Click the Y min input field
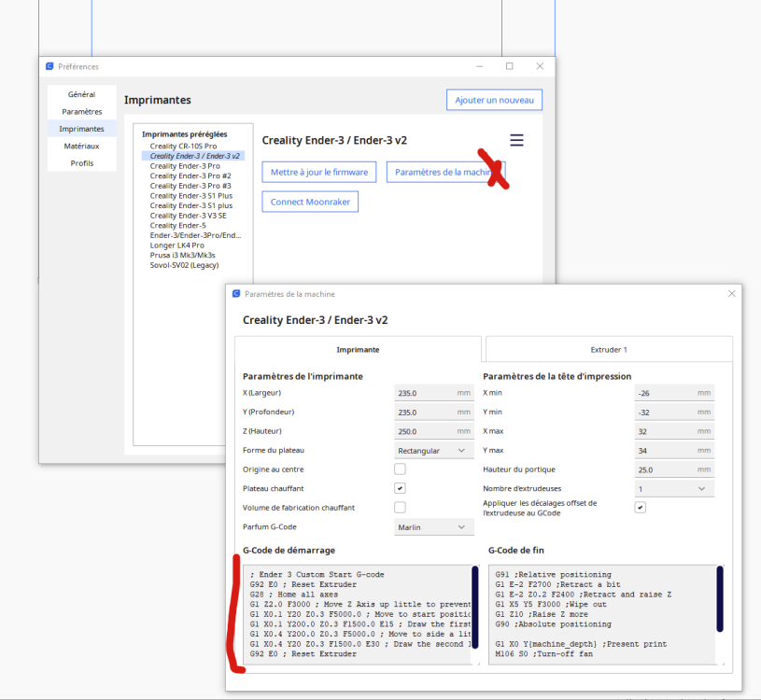 point(674,413)
